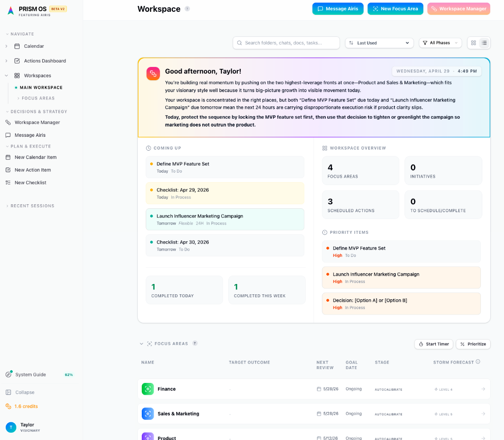This screenshot has width=504, height=440.
Task: Collapse the Focus Areas section chevron
Action: [142, 344]
